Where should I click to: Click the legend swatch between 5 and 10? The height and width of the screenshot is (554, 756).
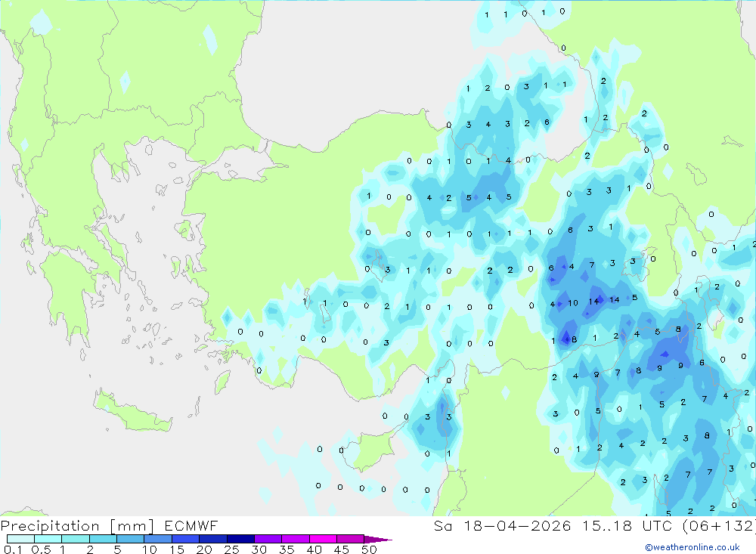coord(130,539)
